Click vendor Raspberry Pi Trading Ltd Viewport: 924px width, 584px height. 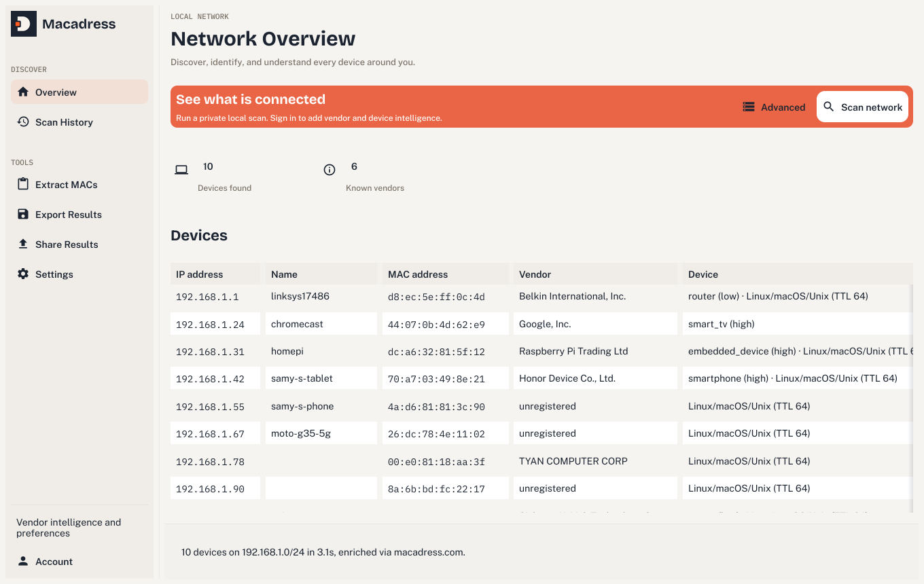point(573,351)
